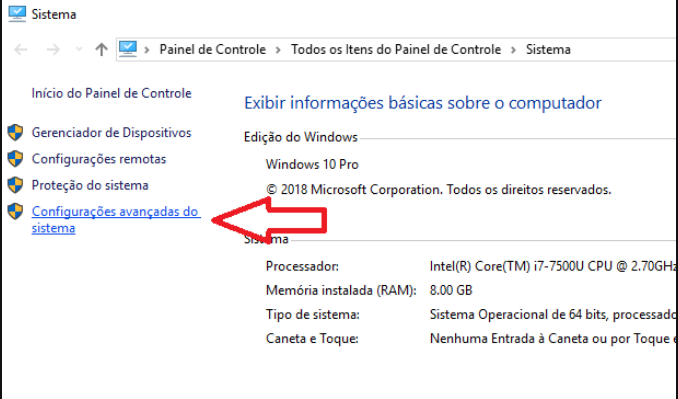This screenshot has height=399, width=678.
Task: Go forward using the right arrow
Action: coord(53,49)
